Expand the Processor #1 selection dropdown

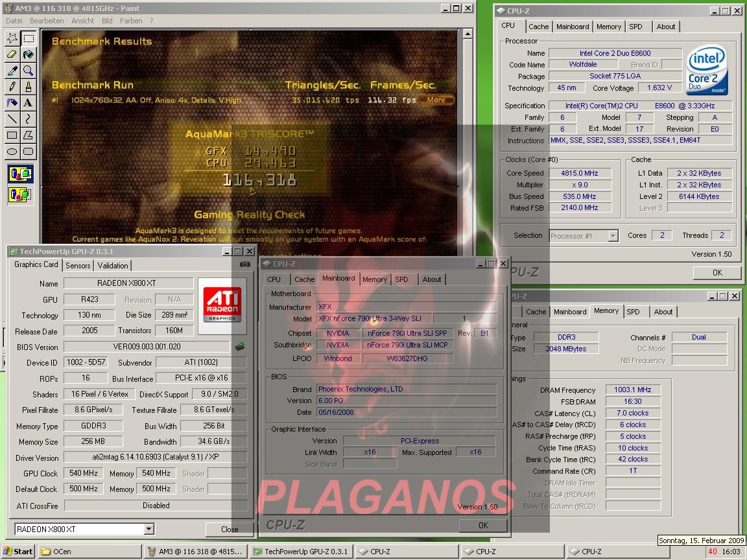click(x=613, y=236)
